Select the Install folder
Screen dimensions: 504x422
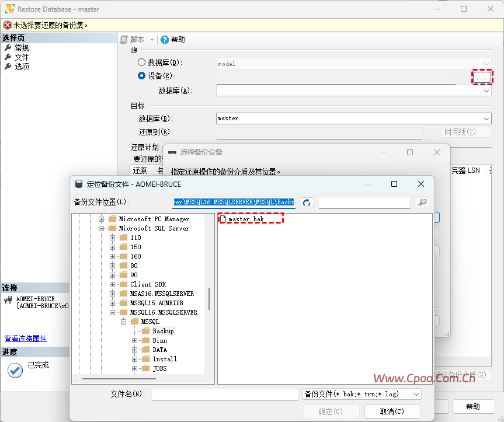coord(165,359)
